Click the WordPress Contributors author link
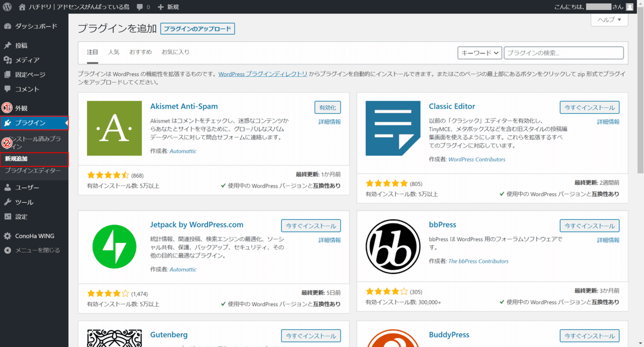The height and width of the screenshot is (347, 644). click(x=477, y=159)
